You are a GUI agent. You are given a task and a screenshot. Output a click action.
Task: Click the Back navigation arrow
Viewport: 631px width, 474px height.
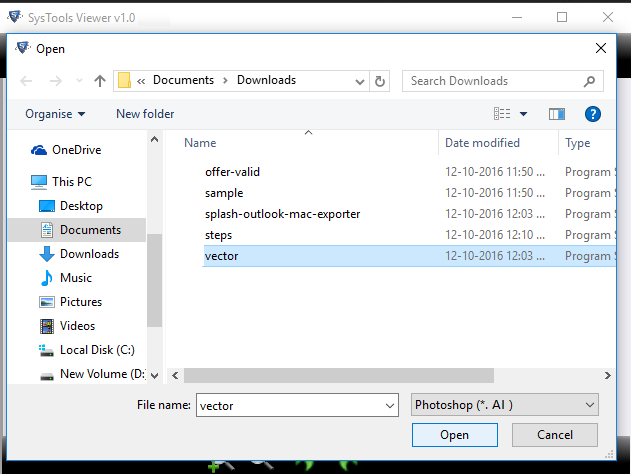pyautogui.click(x=26, y=81)
